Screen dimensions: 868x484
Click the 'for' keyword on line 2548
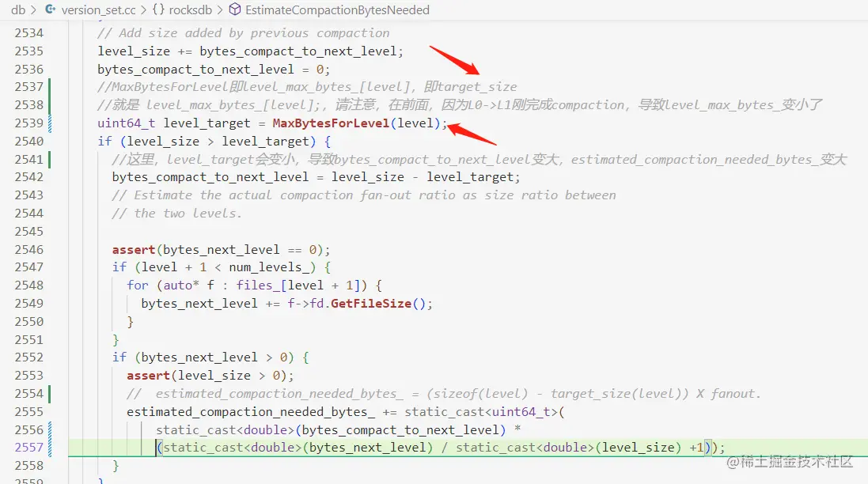138,285
